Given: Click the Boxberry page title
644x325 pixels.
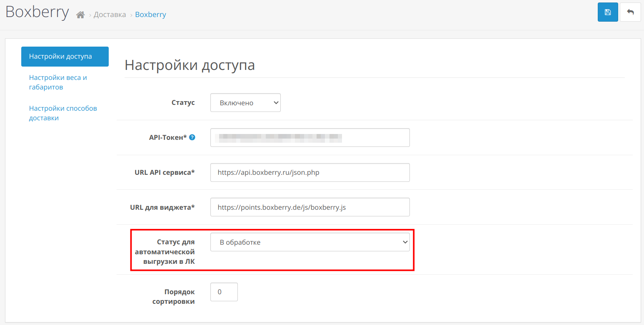Looking at the screenshot, I should coord(37,12).
